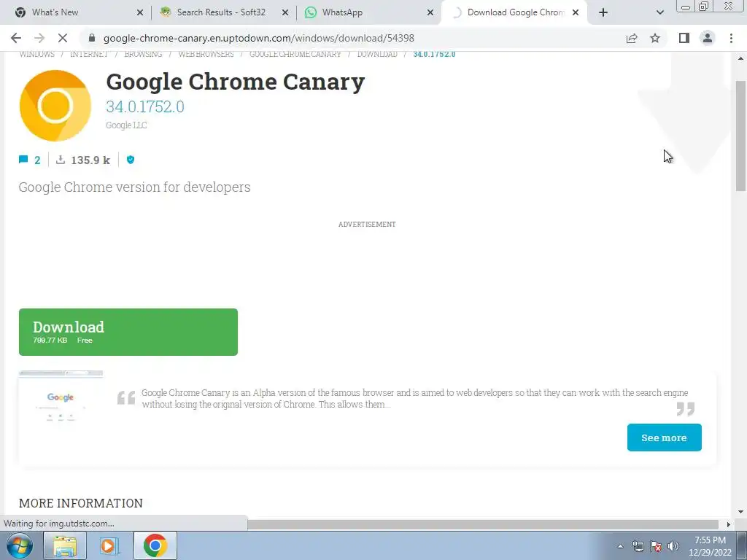The width and height of the screenshot is (747, 560).
Task: Open Windows Explorer from taskbar
Action: pos(65,545)
